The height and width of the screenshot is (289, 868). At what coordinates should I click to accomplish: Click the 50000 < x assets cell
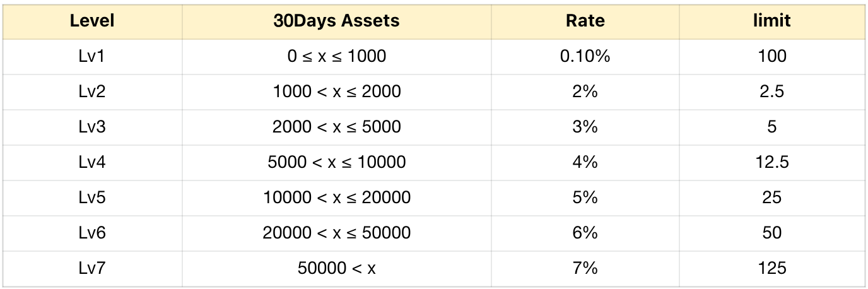click(336, 269)
